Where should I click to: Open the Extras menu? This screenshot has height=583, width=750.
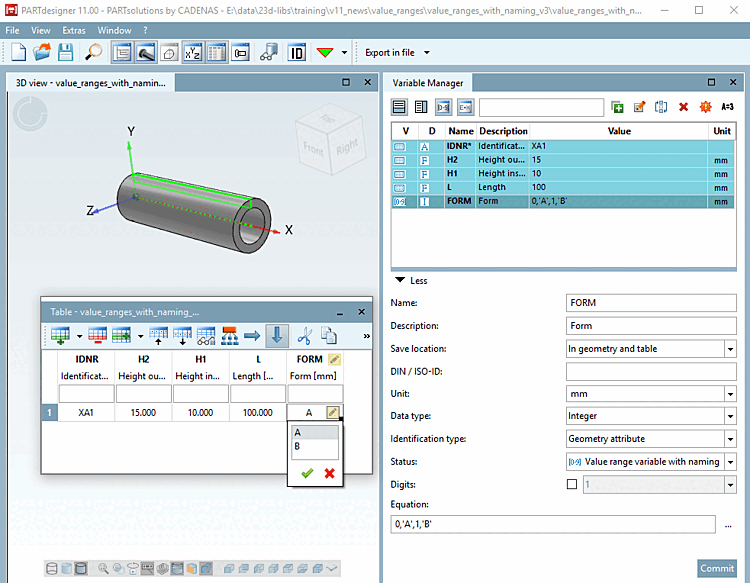click(74, 30)
